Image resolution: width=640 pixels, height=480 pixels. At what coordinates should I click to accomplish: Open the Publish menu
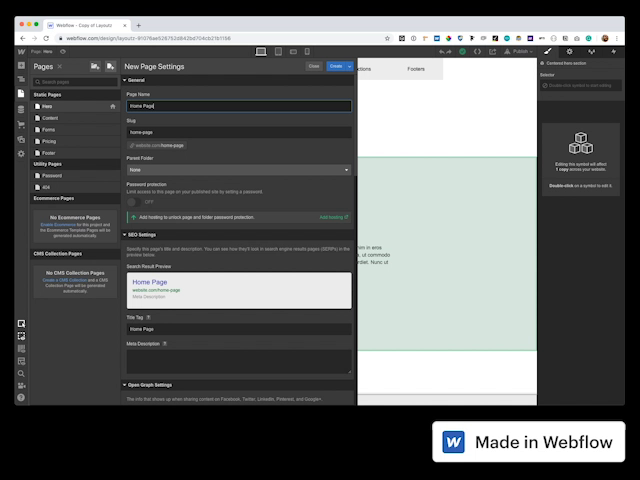[x=520, y=51]
